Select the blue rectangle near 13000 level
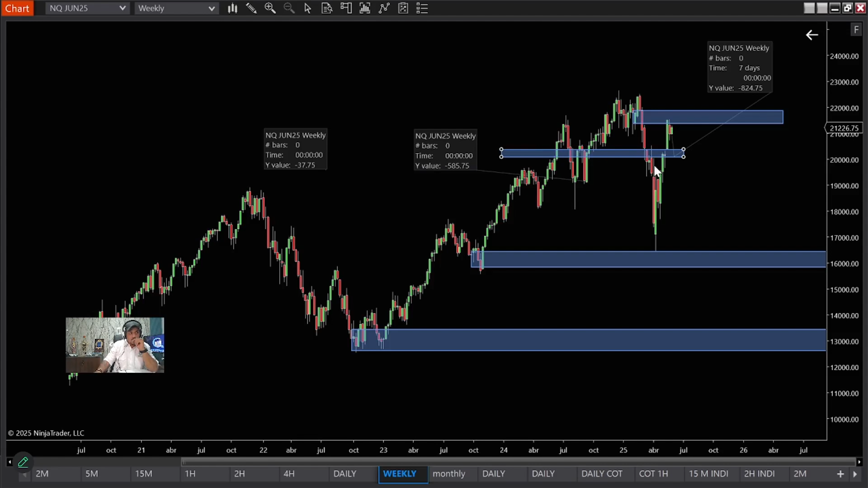The image size is (868, 488). click(589, 340)
